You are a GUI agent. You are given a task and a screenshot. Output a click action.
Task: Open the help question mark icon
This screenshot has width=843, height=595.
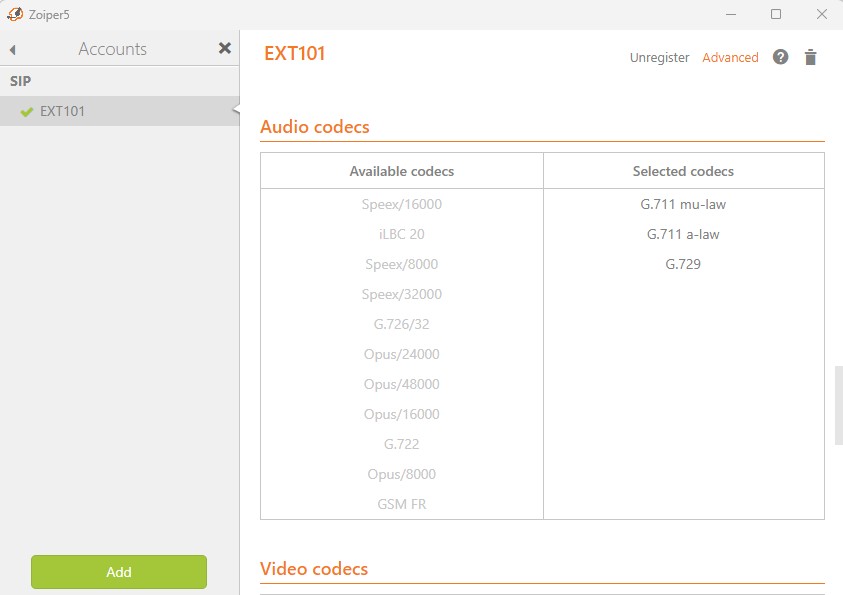pyautogui.click(x=780, y=56)
